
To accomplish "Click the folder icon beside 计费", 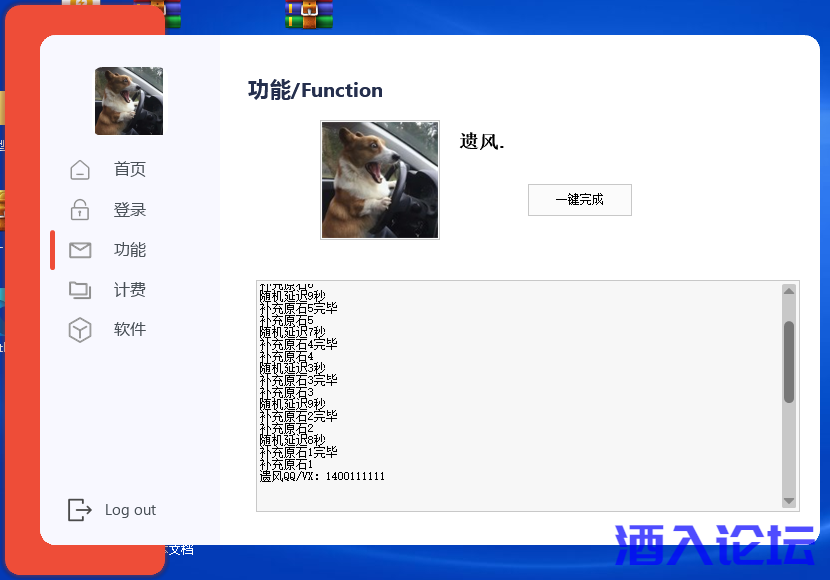I will (80, 290).
